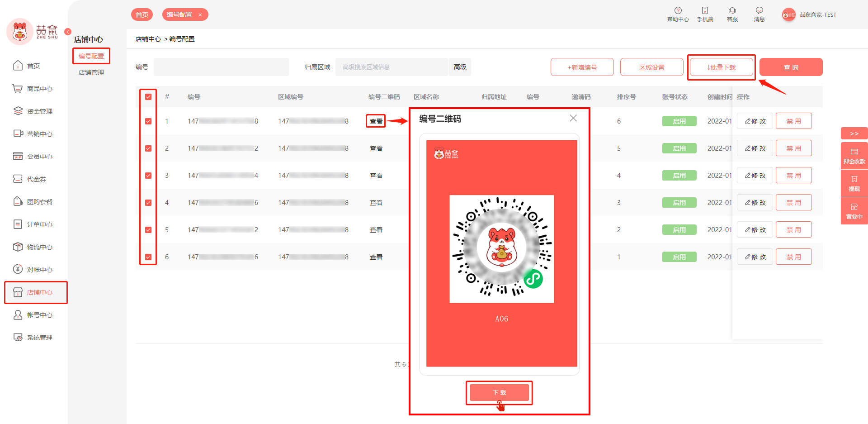This screenshot has width=868, height=424.
Task: Open the 归属区域 advanced search field
Action: point(392,67)
